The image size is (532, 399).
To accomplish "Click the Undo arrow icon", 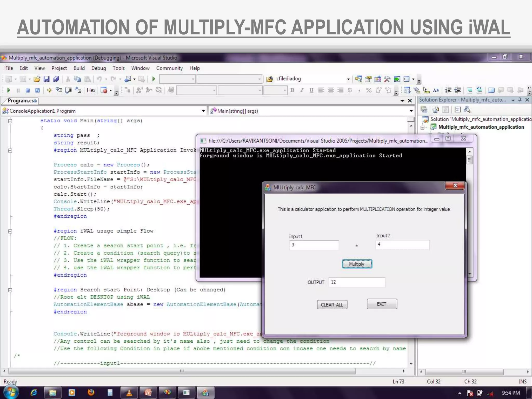I will coord(99,79).
